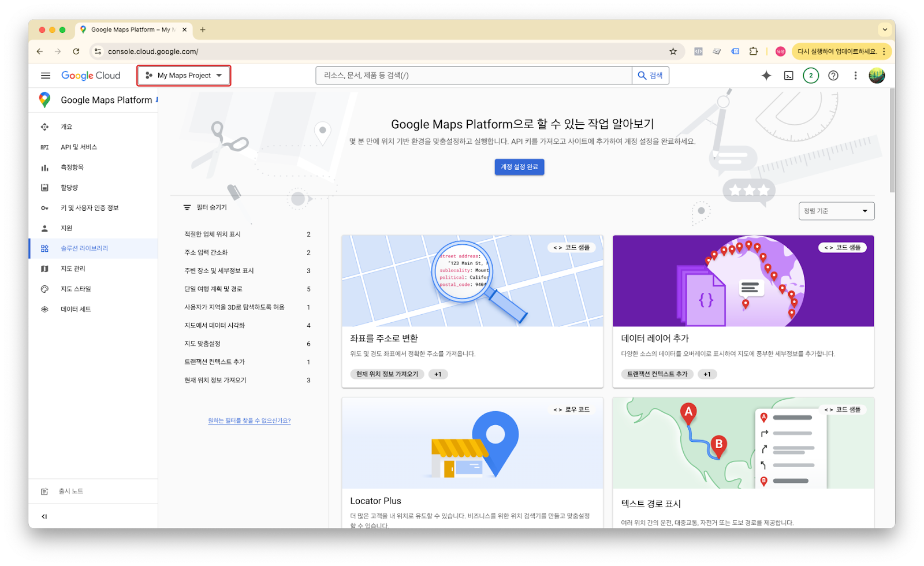This screenshot has height=566, width=924.
Task: Click the 지도 관리 map icon
Action: [44, 269]
